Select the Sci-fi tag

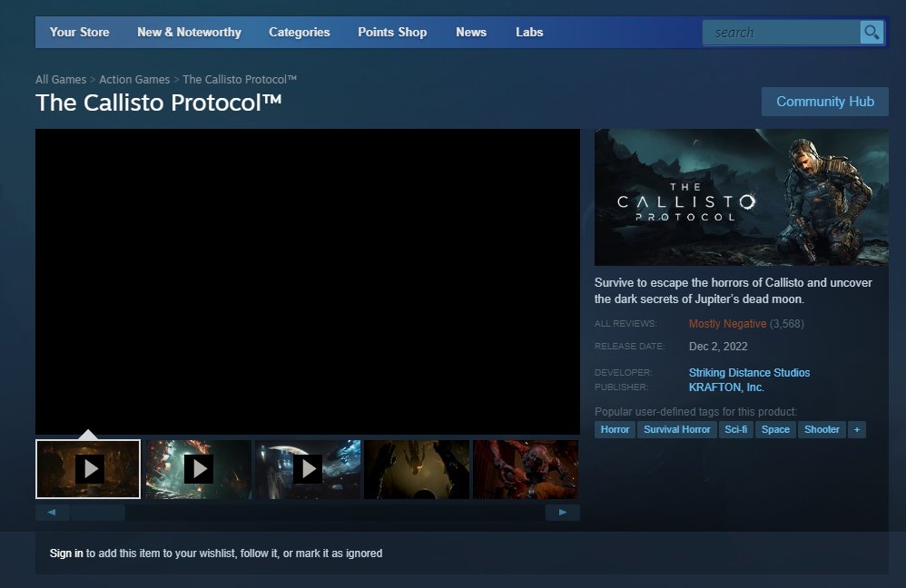[735, 430]
